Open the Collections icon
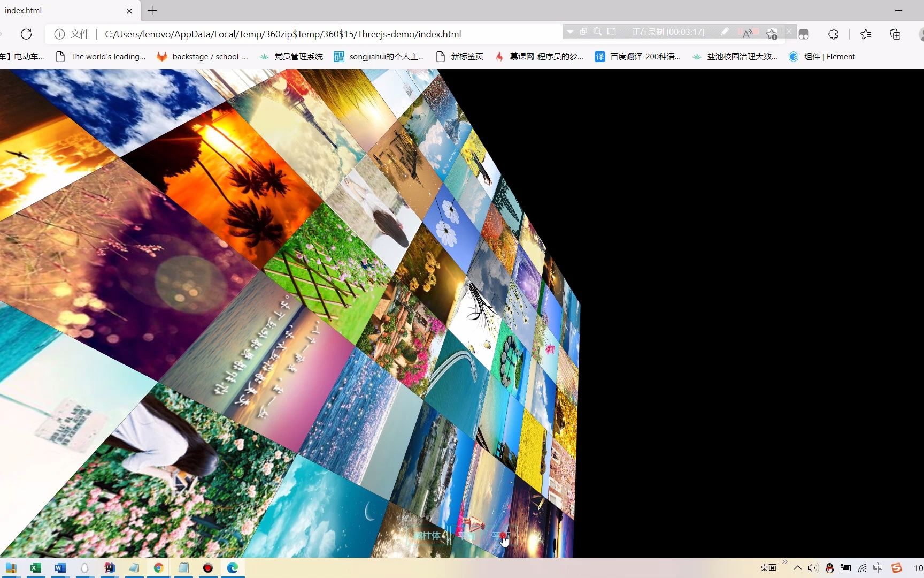Viewport: 924px width, 578px height. (895, 34)
